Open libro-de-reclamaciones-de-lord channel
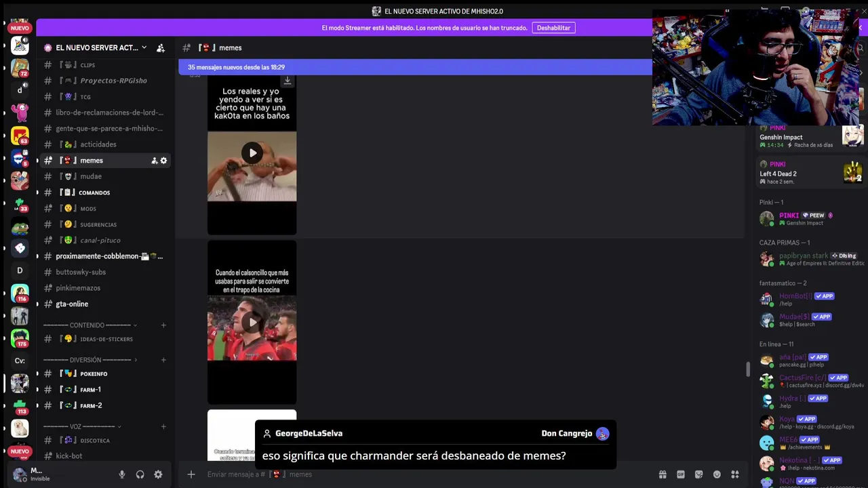 point(104,113)
